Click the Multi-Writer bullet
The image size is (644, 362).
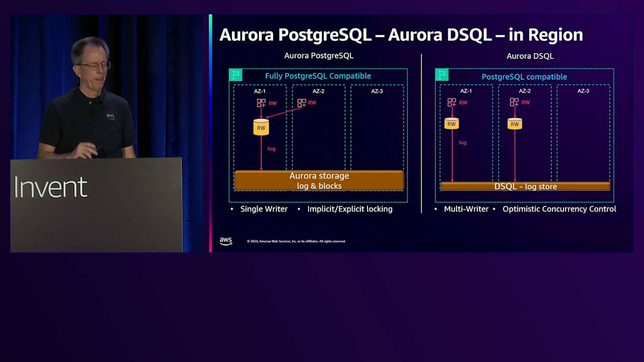pos(466,209)
